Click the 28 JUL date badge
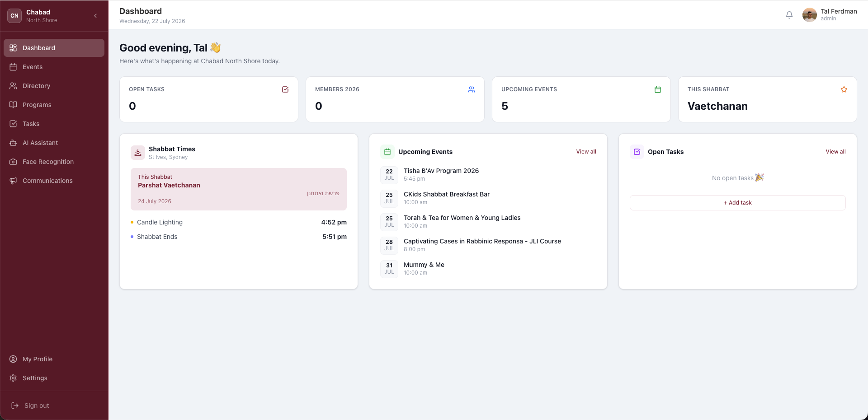The width and height of the screenshot is (868, 420). click(x=389, y=245)
